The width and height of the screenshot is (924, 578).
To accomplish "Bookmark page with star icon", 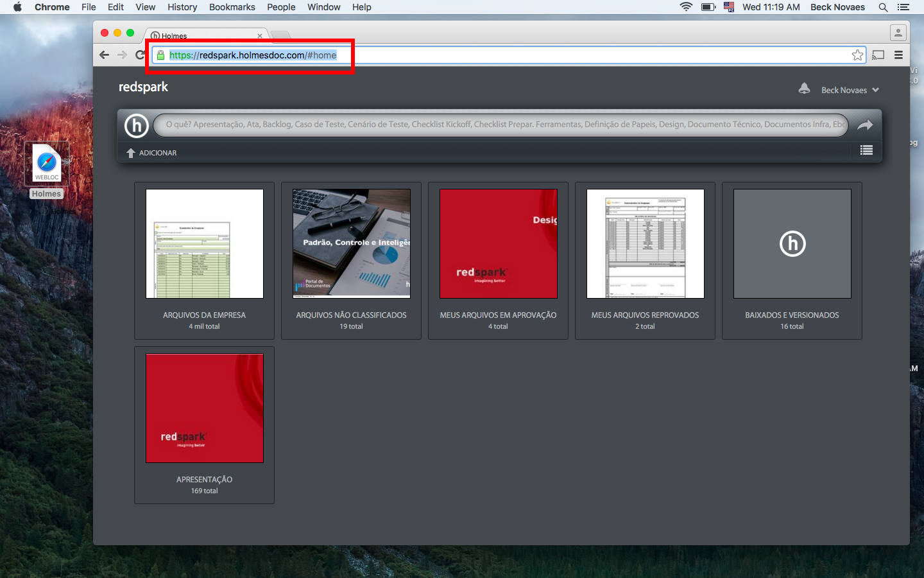I will 857,55.
